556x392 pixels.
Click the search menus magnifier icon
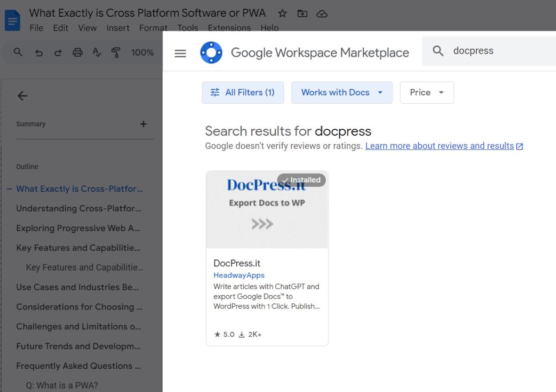coord(18,52)
